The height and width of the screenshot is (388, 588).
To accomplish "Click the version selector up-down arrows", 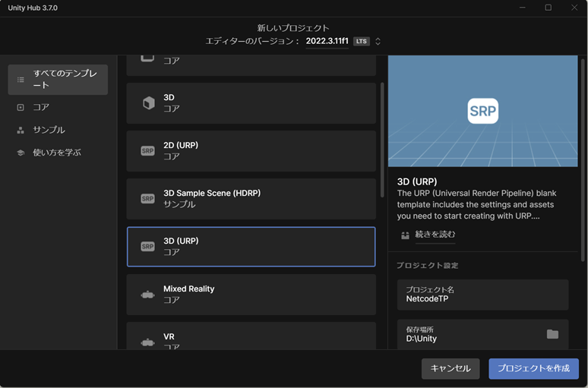I will point(378,41).
